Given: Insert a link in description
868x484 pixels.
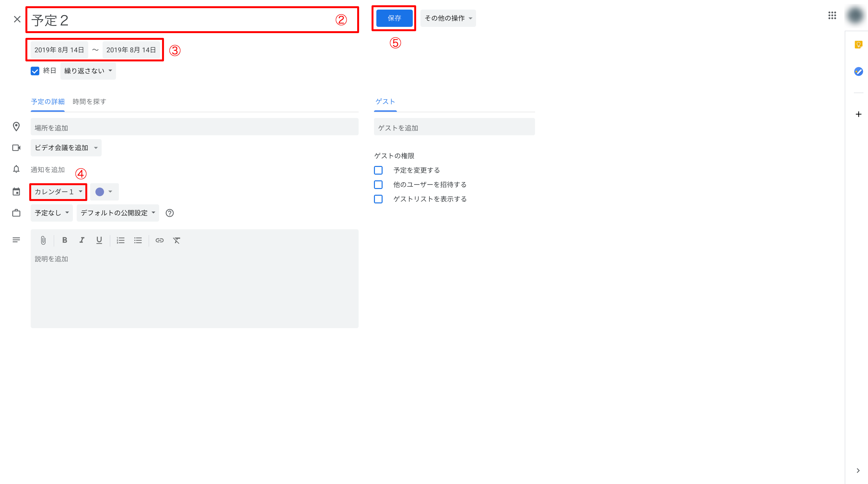Looking at the screenshot, I should [159, 240].
